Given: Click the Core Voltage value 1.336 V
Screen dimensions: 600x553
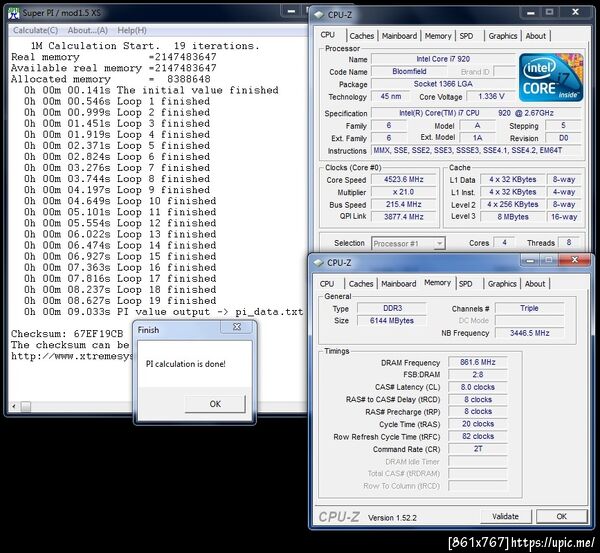Looking at the screenshot, I should click(x=491, y=96).
